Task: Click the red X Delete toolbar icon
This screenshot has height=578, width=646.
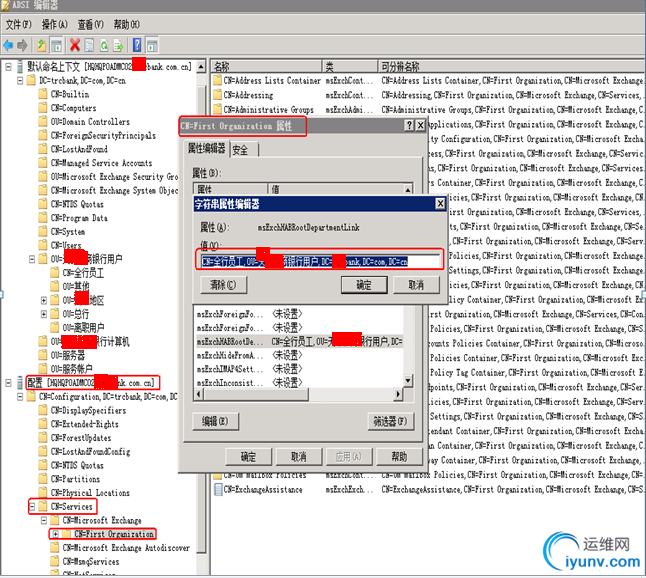Action: 75,45
